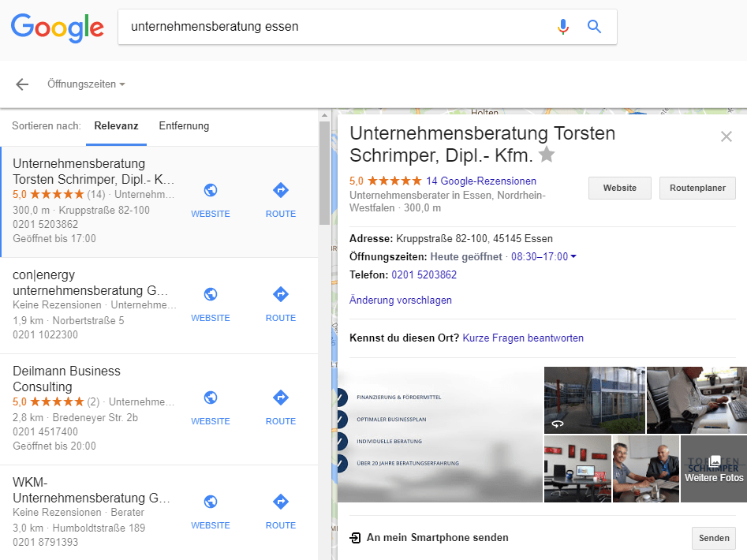Save place with the grey star icon

coord(547,155)
